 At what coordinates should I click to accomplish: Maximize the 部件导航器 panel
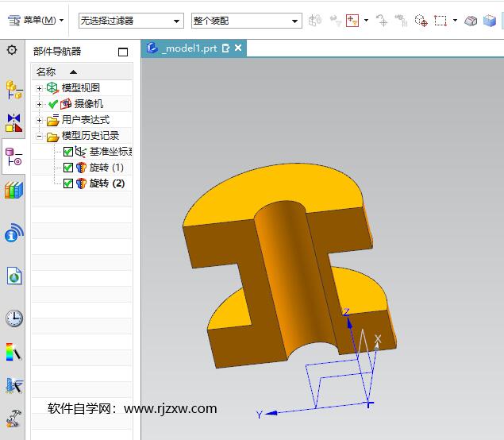tap(123, 52)
